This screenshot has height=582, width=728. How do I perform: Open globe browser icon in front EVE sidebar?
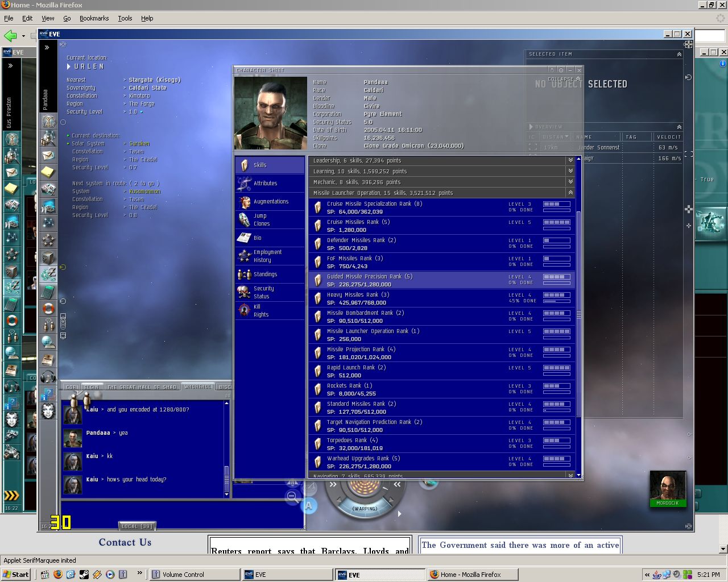tap(48, 343)
